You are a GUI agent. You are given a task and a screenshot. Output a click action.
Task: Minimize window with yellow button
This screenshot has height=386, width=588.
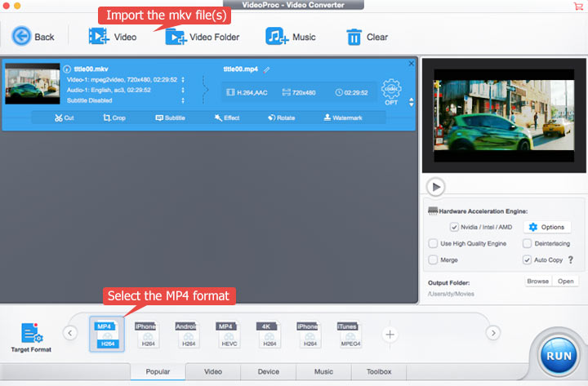[x=17, y=6]
